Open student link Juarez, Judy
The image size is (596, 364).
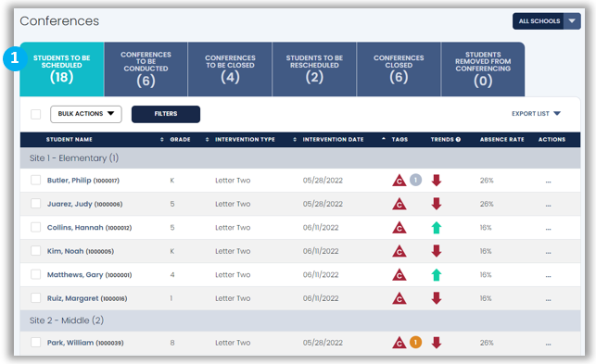(84, 204)
